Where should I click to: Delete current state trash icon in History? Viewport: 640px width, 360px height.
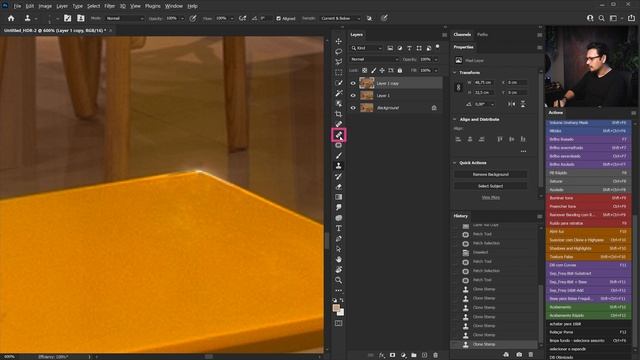point(531,355)
